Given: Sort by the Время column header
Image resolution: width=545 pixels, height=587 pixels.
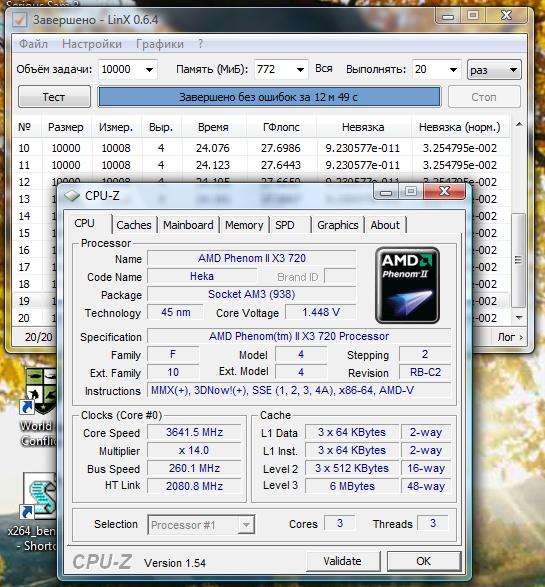Looking at the screenshot, I should 213,127.
